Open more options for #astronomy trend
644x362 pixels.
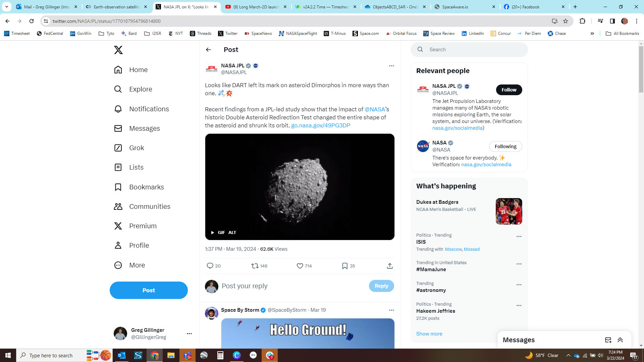pos(519,285)
